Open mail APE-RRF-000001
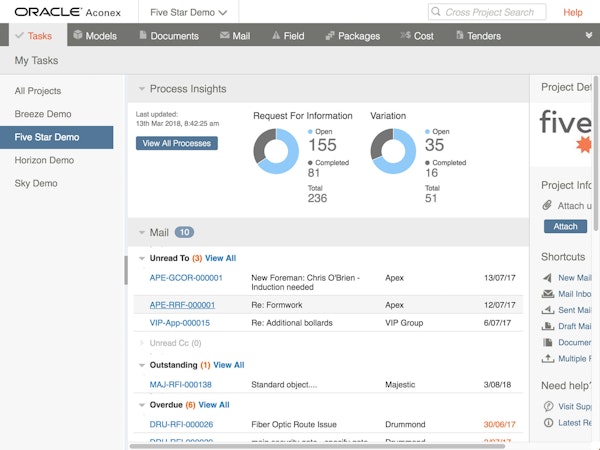The image size is (600, 450). [x=182, y=305]
